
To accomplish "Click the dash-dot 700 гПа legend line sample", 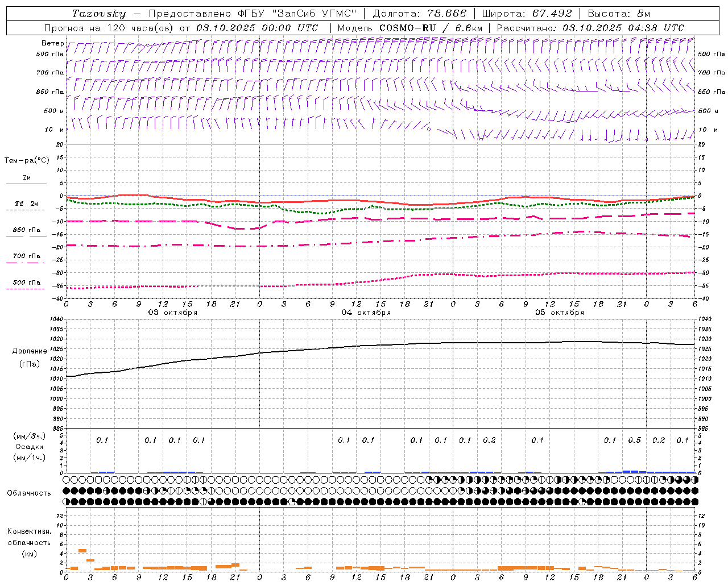I will (26, 263).
